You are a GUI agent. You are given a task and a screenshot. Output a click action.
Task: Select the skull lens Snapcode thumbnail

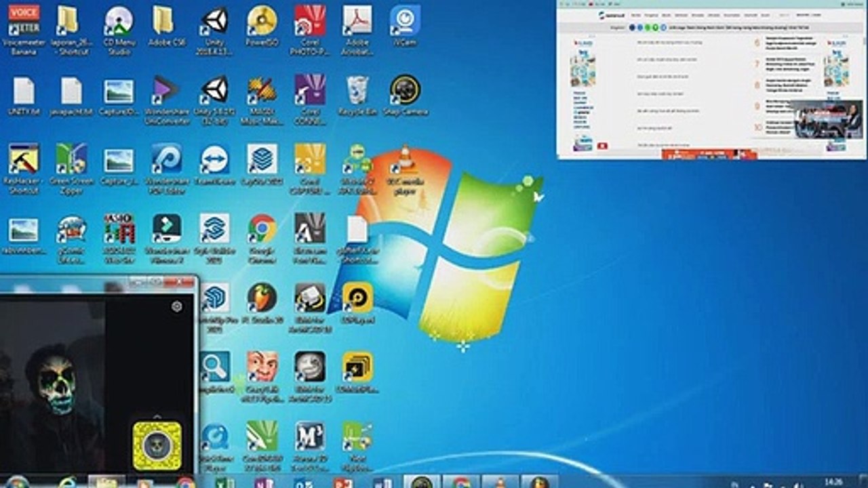tap(157, 446)
